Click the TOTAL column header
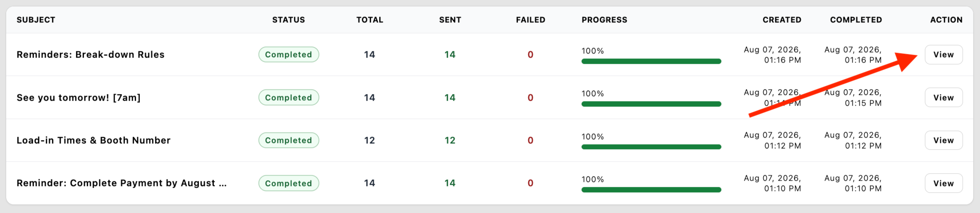The height and width of the screenshot is (213, 980). pyautogui.click(x=370, y=20)
